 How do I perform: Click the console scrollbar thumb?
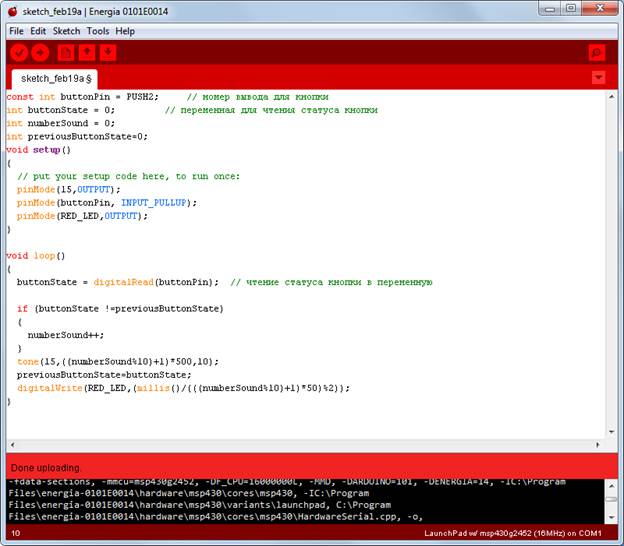point(612,499)
